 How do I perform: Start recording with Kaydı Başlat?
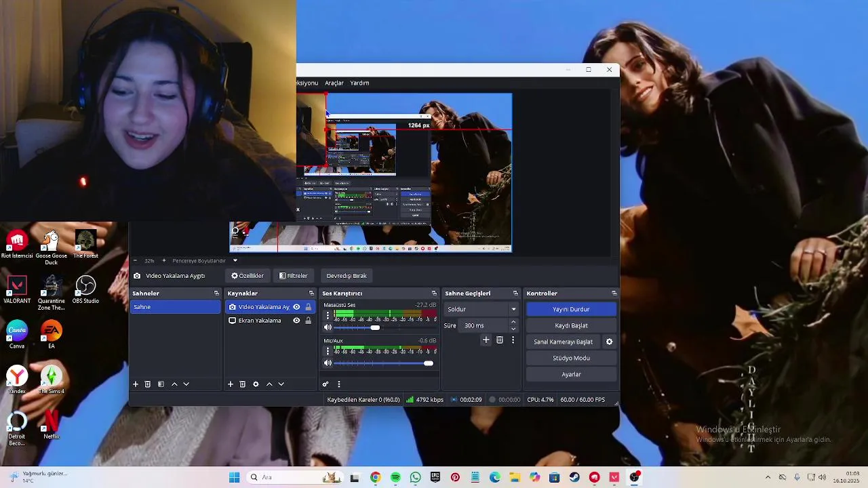(x=571, y=325)
